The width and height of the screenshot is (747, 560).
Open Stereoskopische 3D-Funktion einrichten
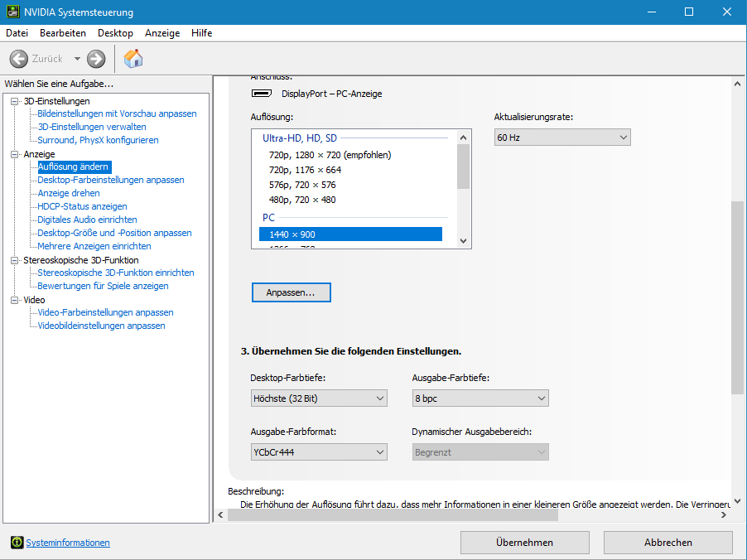116,273
